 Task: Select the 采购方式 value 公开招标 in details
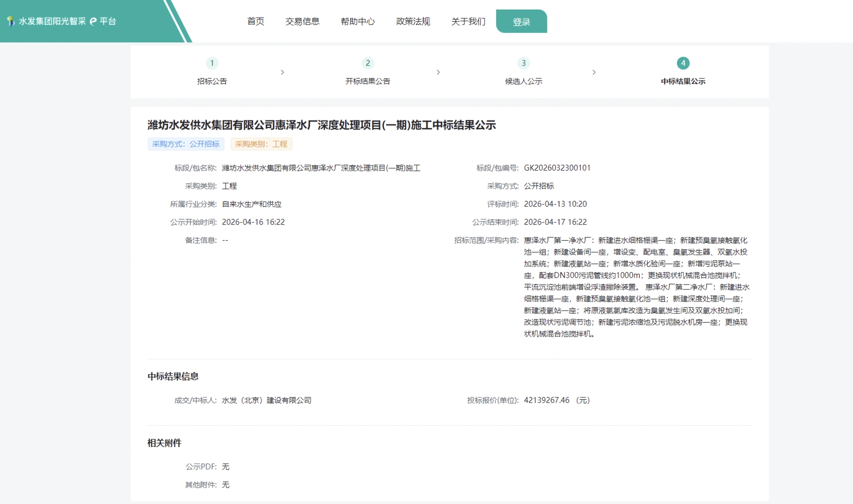(x=539, y=186)
